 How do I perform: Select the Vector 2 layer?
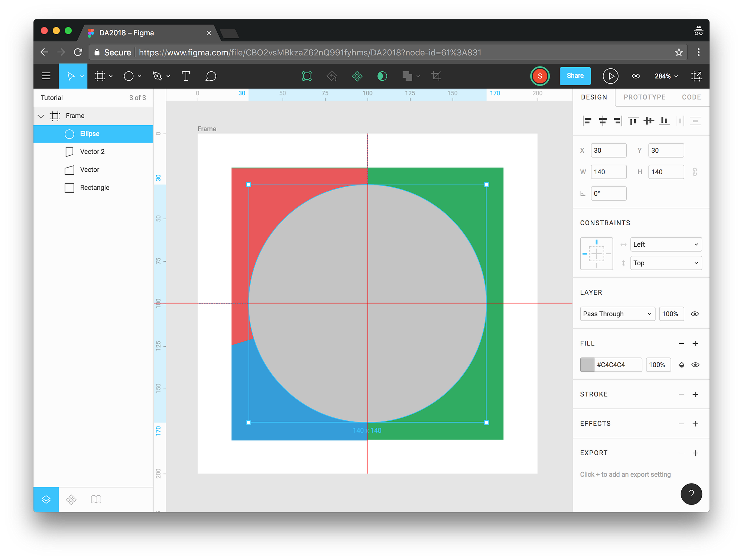(92, 152)
